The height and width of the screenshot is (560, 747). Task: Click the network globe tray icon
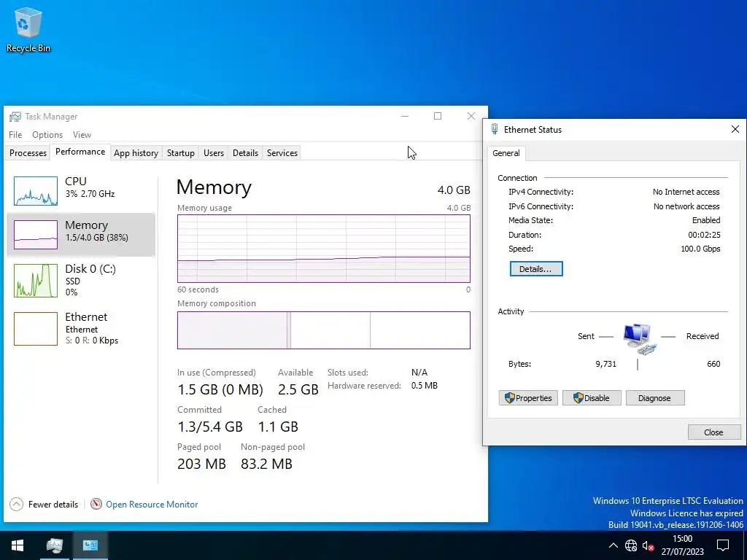[x=631, y=545]
